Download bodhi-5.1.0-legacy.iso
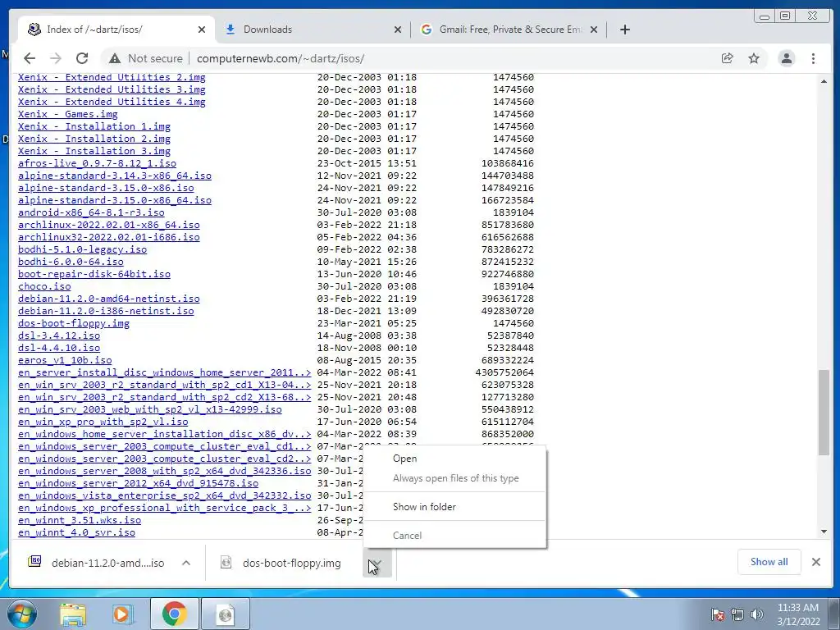Viewport: 840px width, 630px height. pyautogui.click(x=83, y=249)
